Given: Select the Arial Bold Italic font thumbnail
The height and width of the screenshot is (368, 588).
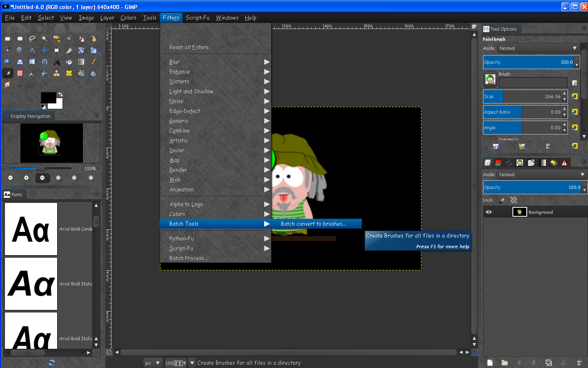Looking at the screenshot, I should coord(31,284).
